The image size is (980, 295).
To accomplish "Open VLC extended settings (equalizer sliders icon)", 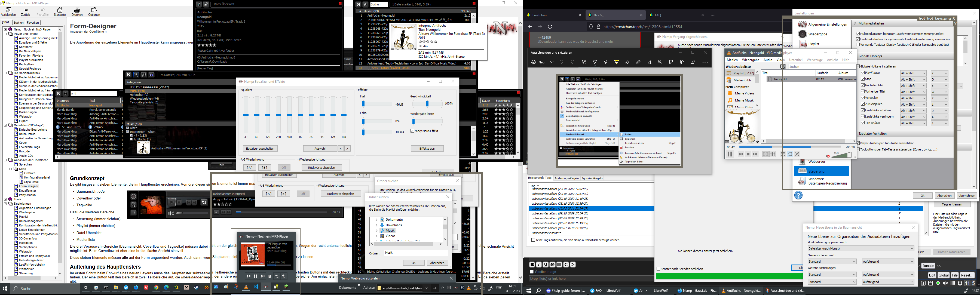I will point(773,154).
